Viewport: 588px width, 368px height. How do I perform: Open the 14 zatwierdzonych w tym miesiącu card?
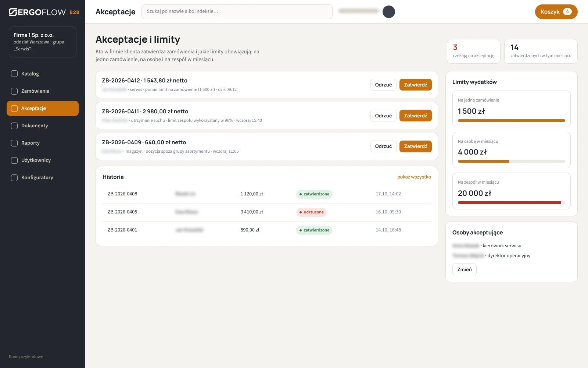coord(541,52)
